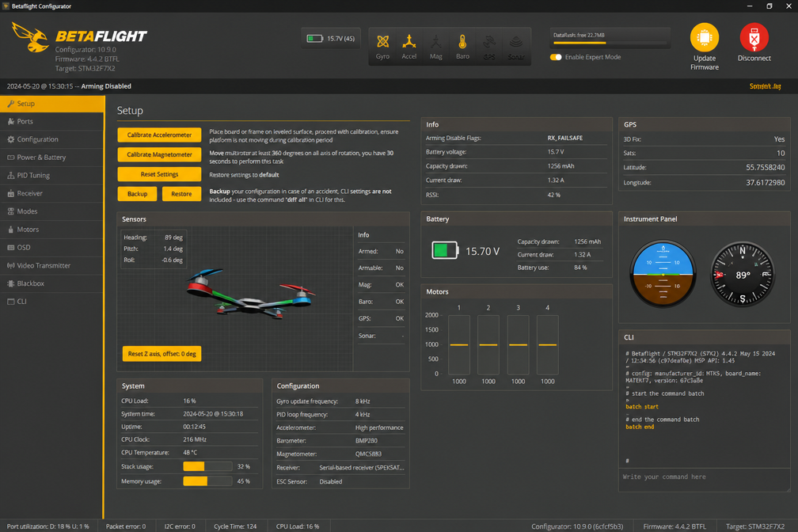Open the Blackbox tab
798x532 pixels.
(x=51, y=283)
